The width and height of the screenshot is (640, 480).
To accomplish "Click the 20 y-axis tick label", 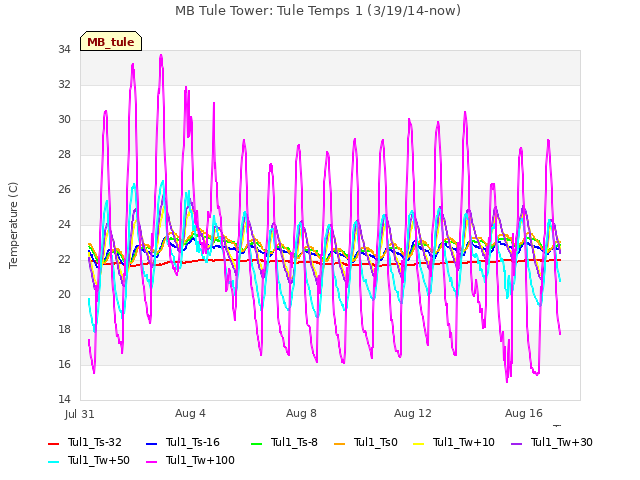I will point(64,294).
